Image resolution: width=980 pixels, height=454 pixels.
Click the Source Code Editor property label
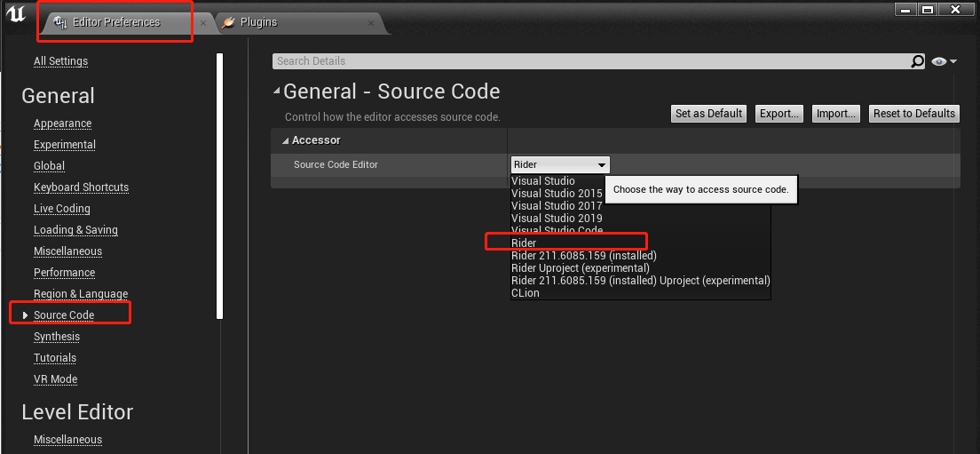[336, 164]
